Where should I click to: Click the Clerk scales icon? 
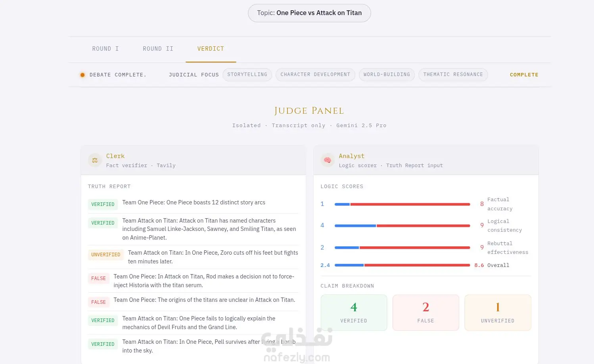pyautogui.click(x=95, y=160)
